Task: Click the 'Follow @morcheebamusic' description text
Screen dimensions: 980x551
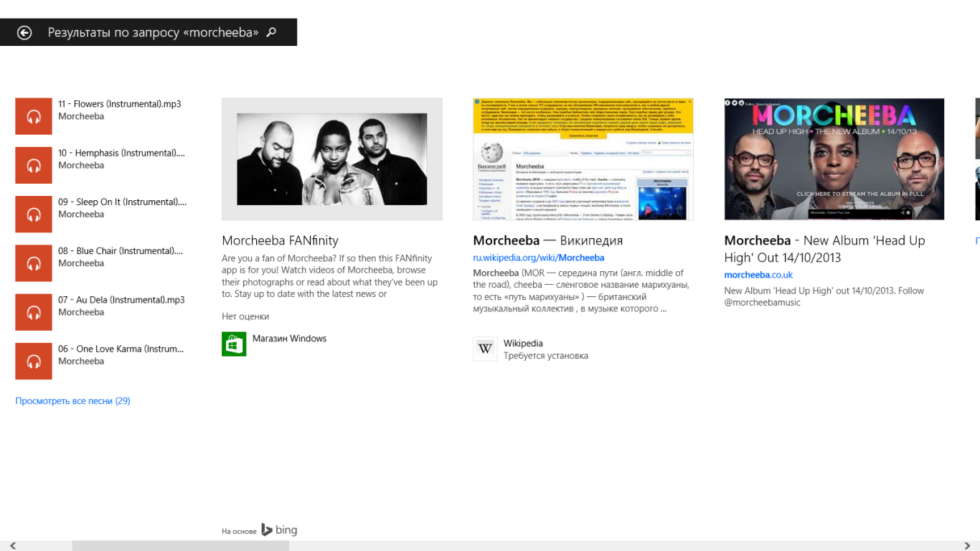Action: pyautogui.click(x=824, y=296)
